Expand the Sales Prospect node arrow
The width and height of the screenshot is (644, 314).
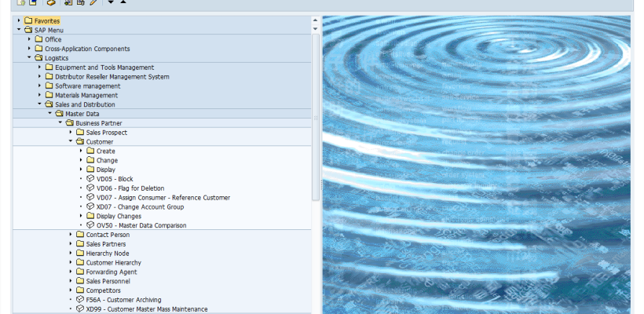point(71,132)
